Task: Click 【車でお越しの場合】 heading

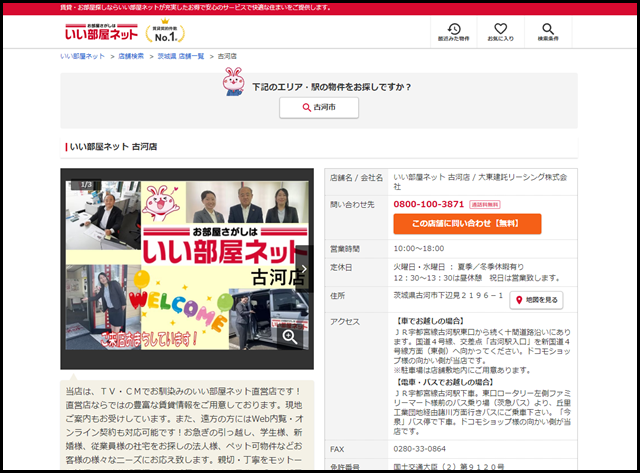Action: (x=429, y=321)
